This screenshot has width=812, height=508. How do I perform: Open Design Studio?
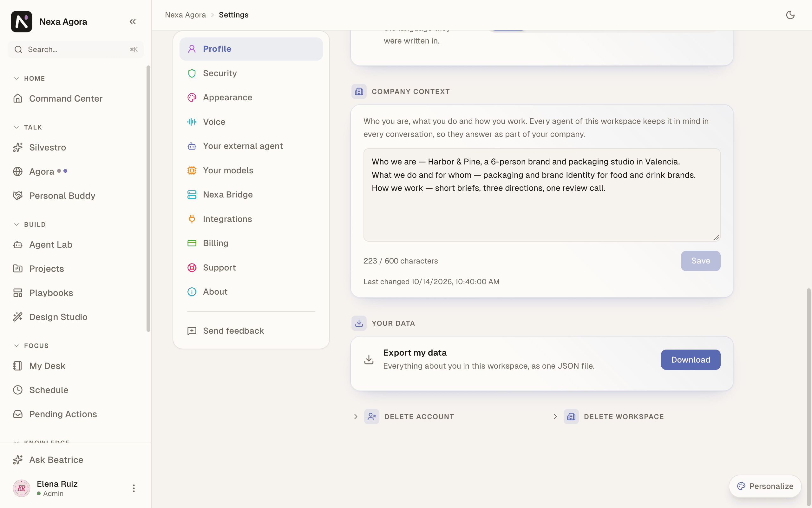pos(75,317)
